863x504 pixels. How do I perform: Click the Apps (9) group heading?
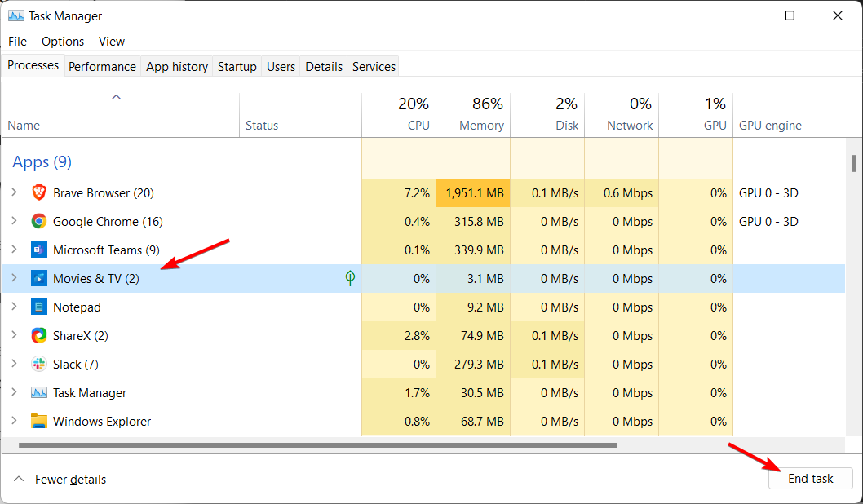42,161
